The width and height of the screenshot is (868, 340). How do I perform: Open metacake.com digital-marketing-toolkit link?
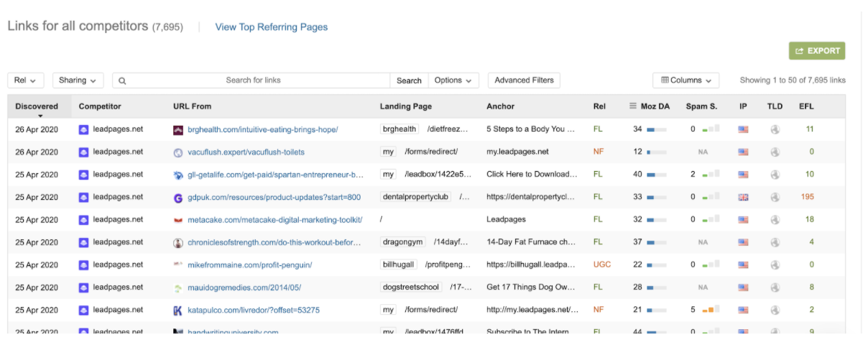[x=274, y=219]
